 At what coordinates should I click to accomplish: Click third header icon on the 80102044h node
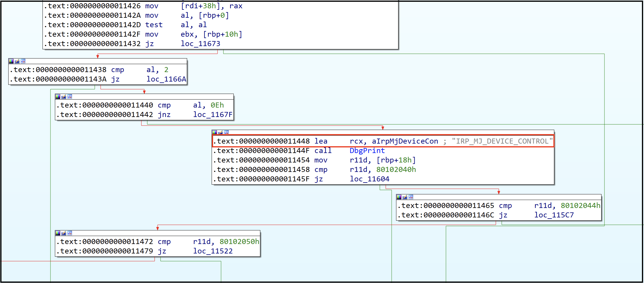[411, 197]
